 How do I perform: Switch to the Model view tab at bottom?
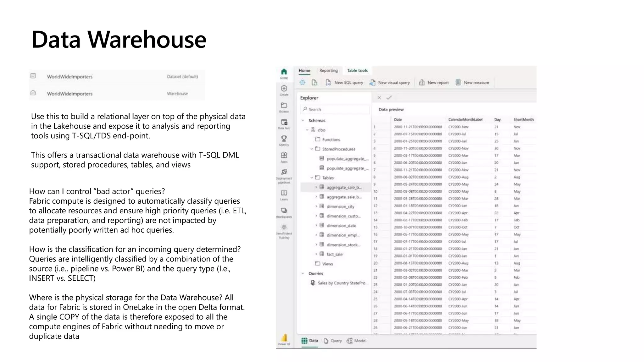(x=356, y=341)
